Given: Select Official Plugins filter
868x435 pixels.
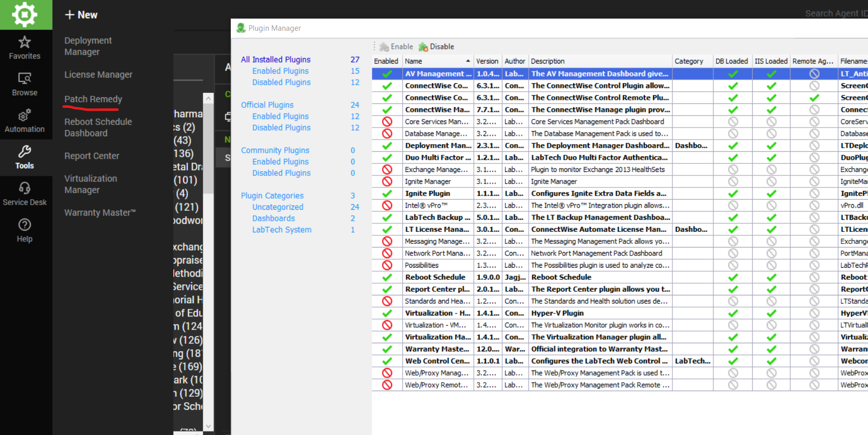Looking at the screenshot, I should (x=267, y=105).
